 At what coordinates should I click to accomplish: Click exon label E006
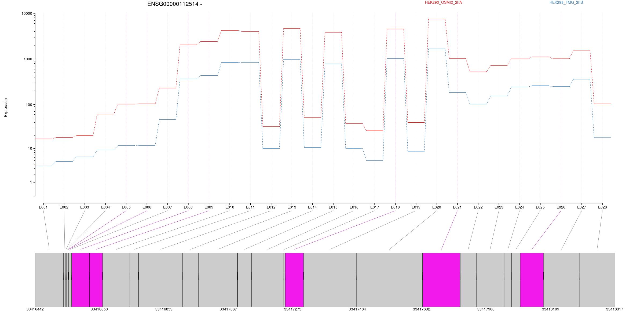click(147, 207)
